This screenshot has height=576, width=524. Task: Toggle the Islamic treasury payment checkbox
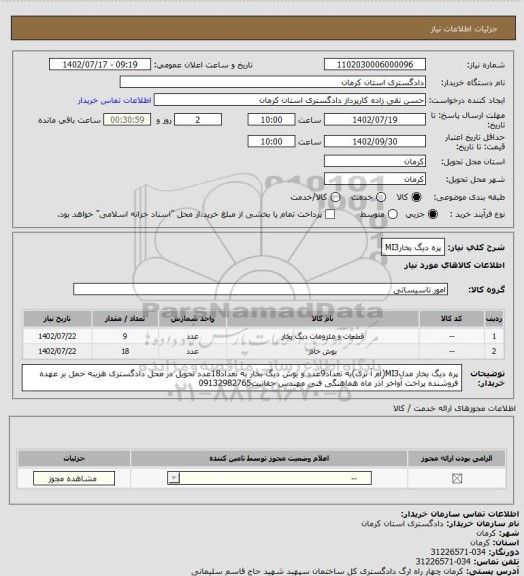[330, 214]
